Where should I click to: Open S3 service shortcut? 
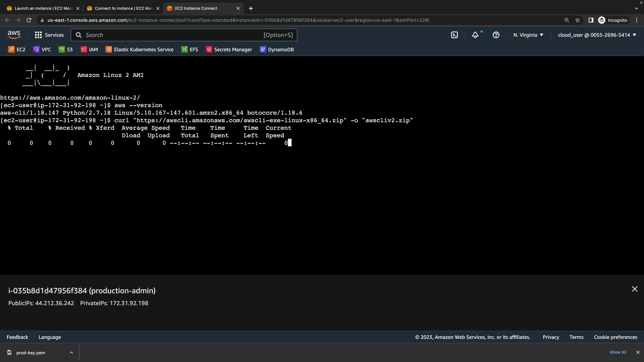[66, 50]
